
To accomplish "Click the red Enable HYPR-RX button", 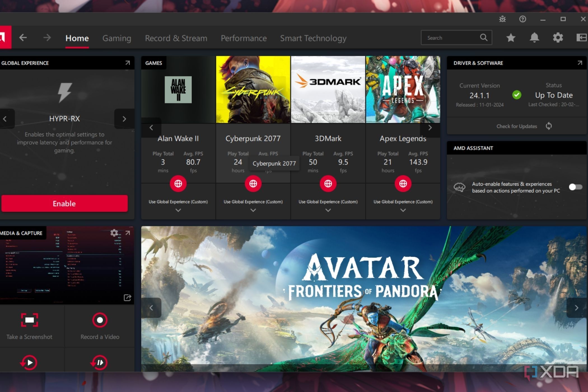I will [x=64, y=204].
